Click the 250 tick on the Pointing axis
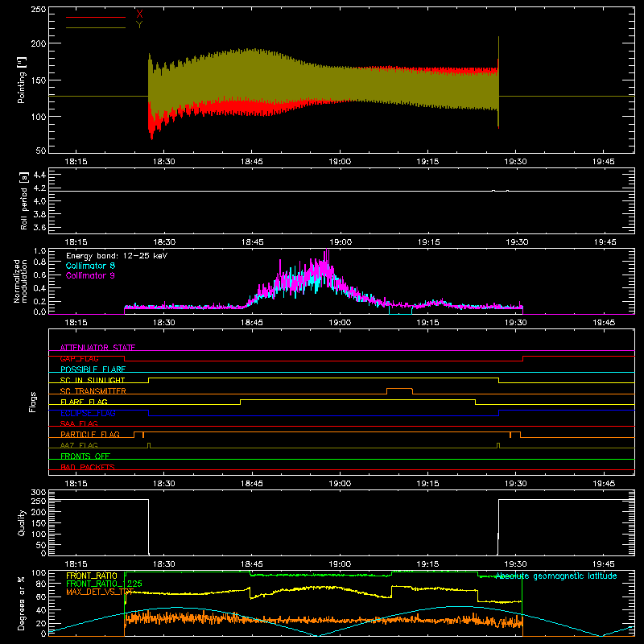644x644 pixels. click(38, 10)
